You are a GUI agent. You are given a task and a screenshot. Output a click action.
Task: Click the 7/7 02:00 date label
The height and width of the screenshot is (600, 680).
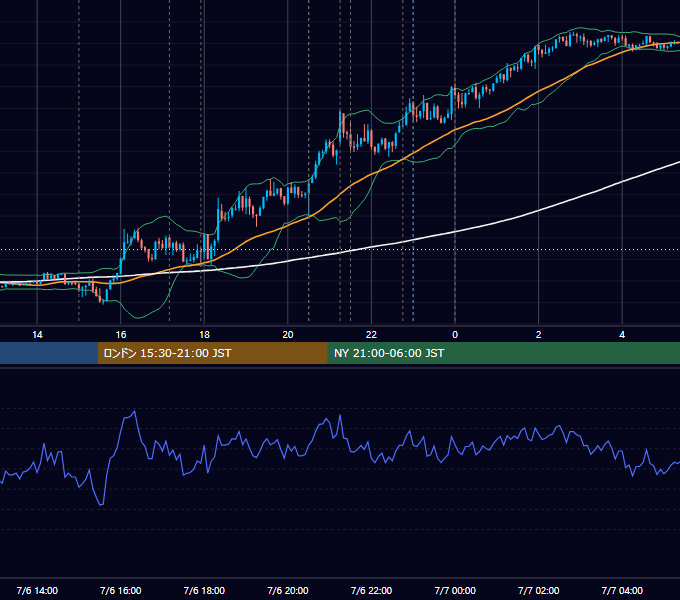point(539,590)
